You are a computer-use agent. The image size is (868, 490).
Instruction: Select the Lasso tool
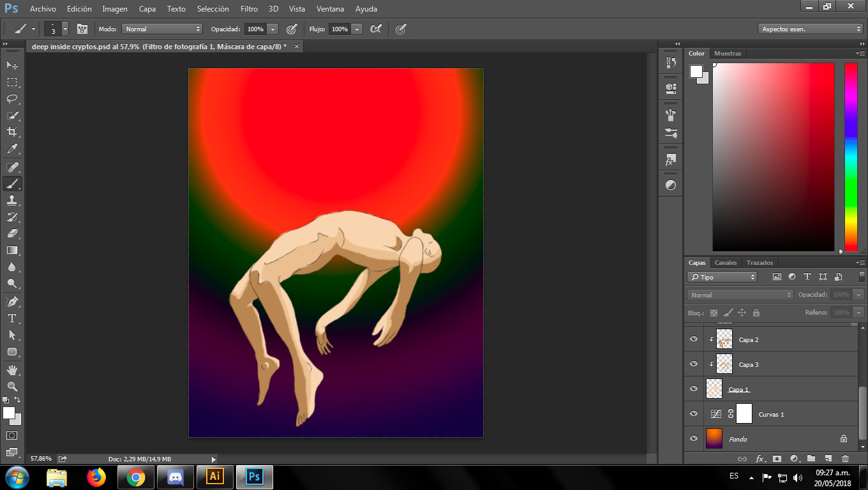tap(12, 99)
